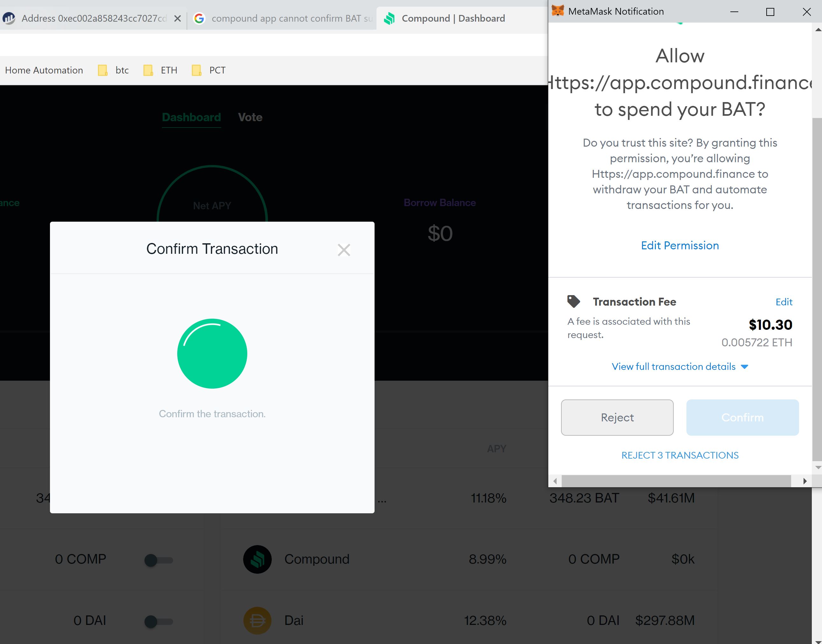Click the Confirm button in MetaMask
This screenshot has height=644, width=822.
(x=742, y=417)
